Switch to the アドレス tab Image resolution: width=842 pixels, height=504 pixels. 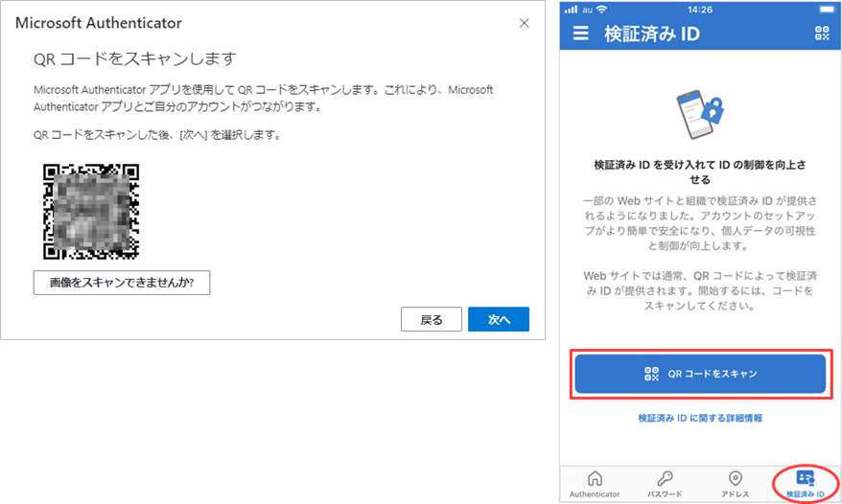(x=736, y=484)
